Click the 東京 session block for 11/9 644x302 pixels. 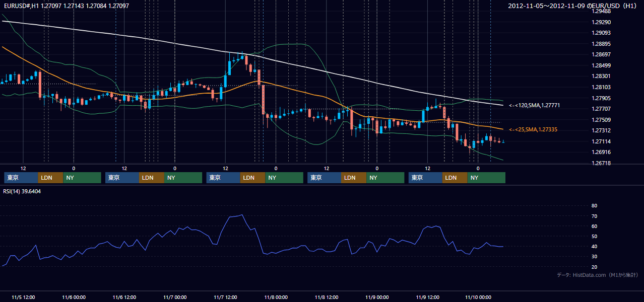[425, 178]
